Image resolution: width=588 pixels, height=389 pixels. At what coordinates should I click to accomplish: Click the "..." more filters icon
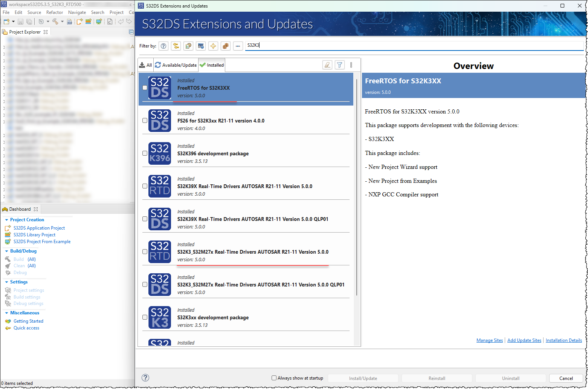pyautogui.click(x=238, y=46)
